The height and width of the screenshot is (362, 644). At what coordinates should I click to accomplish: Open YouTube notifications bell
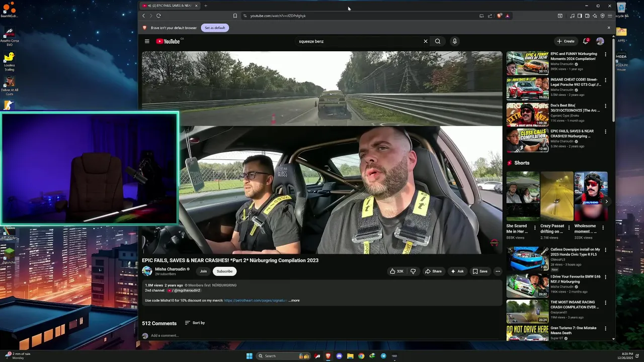tap(586, 41)
